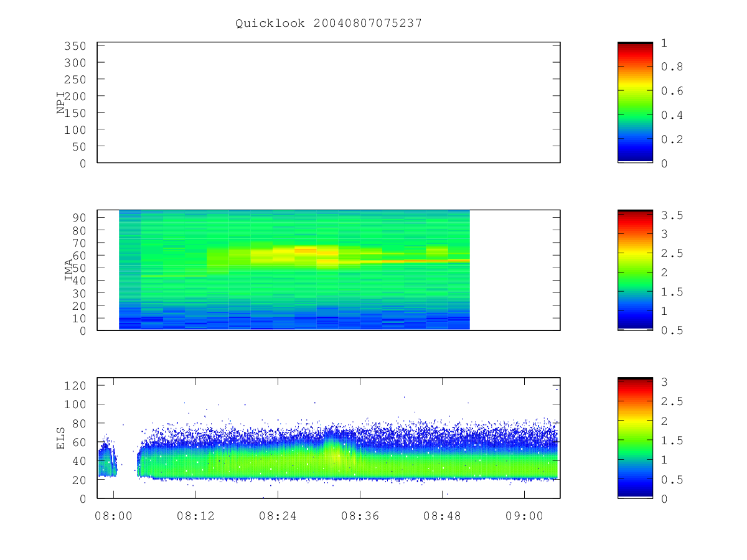Click inside the empty NPI plot panel

coord(329,103)
